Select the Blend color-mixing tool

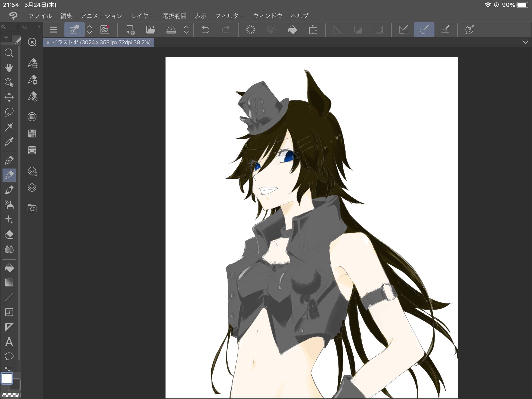click(9, 249)
